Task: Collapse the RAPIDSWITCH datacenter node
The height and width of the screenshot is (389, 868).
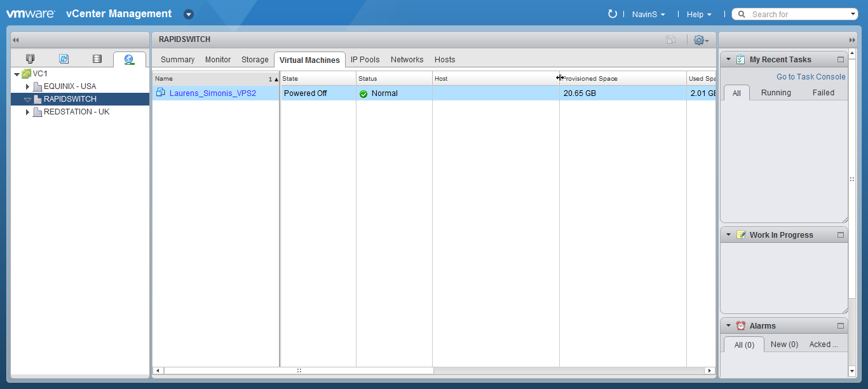Action: pos(27,100)
